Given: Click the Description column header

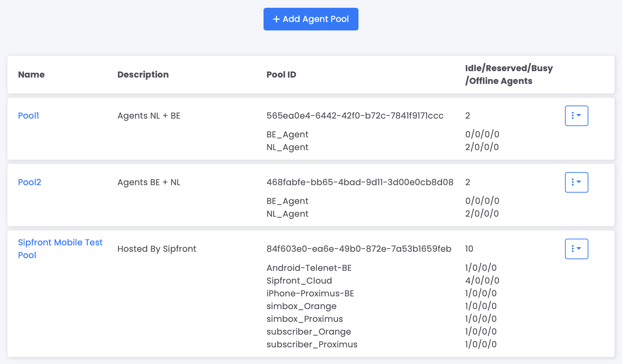Looking at the screenshot, I should [x=143, y=75].
